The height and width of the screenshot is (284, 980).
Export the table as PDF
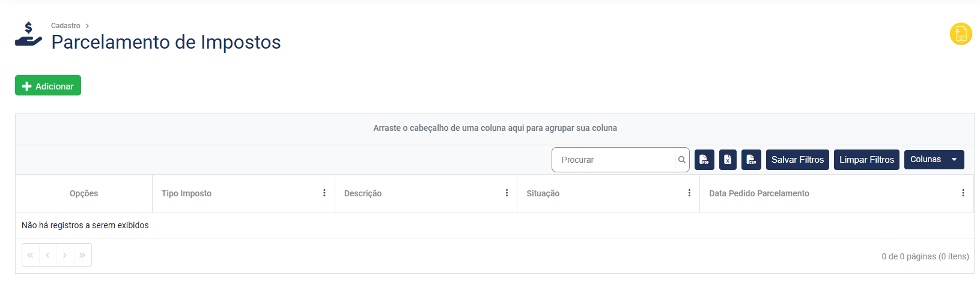tap(704, 160)
